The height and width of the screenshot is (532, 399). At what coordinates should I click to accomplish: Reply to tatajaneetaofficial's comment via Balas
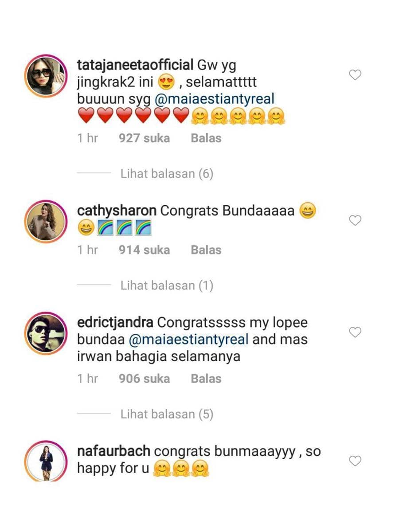point(206,138)
